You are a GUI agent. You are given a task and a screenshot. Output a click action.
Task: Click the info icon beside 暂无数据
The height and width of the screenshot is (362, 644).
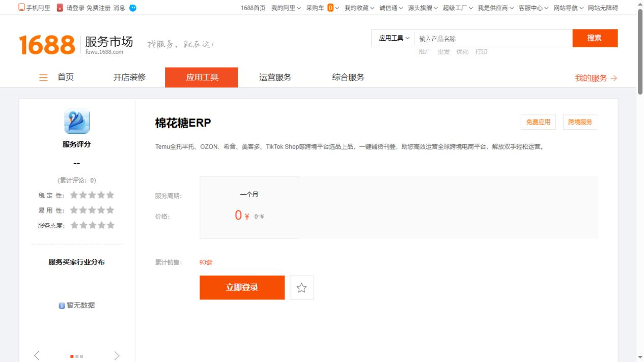pyautogui.click(x=62, y=306)
